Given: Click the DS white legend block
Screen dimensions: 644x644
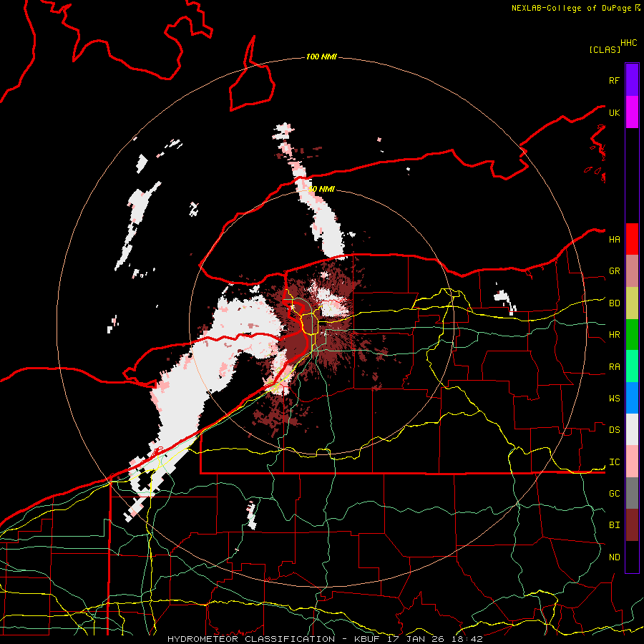Looking at the screenshot, I should click(x=632, y=429).
